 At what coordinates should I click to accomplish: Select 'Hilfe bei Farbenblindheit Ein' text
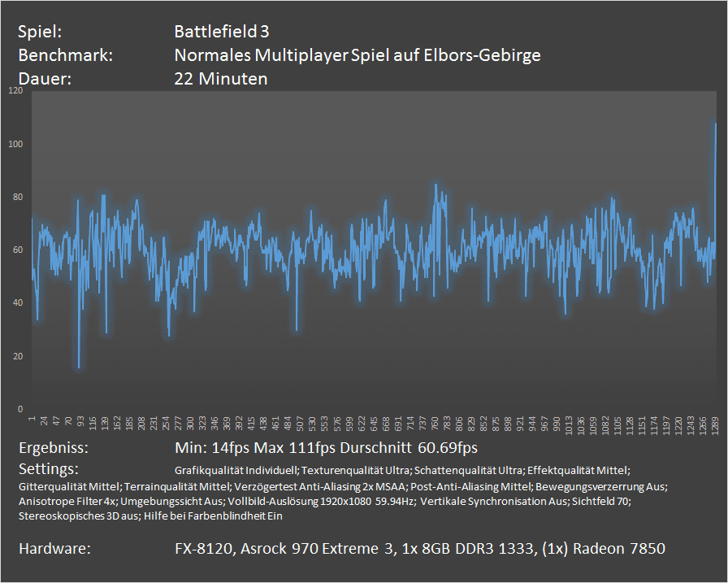213,516
